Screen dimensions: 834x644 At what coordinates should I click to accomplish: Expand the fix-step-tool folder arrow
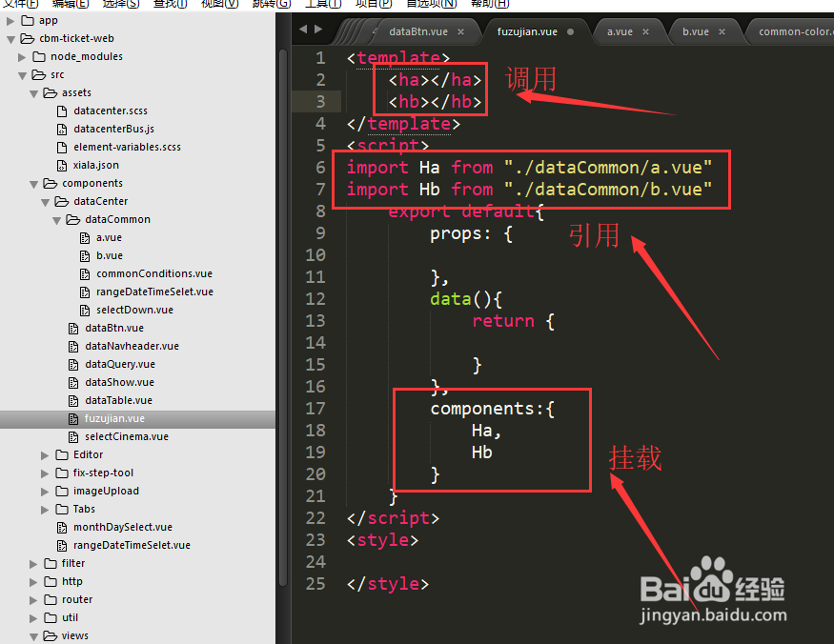(45, 473)
